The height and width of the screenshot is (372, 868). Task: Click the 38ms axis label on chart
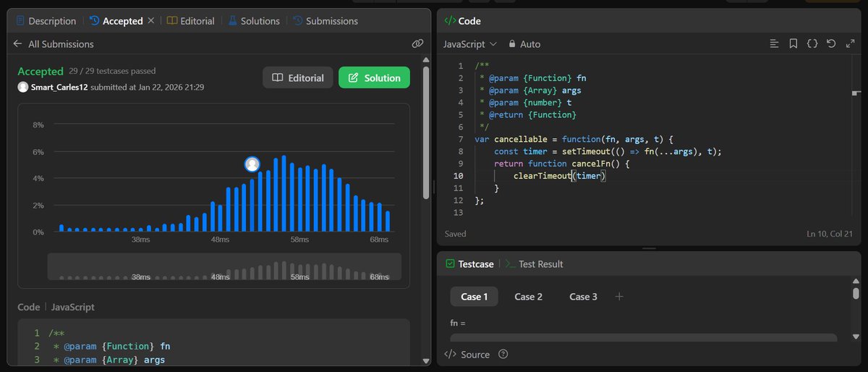140,239
